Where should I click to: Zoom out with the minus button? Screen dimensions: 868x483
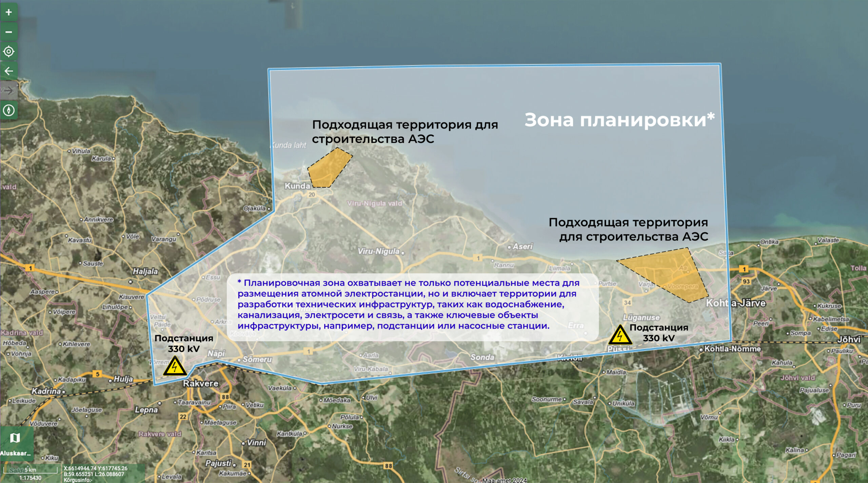pos(9,32)
